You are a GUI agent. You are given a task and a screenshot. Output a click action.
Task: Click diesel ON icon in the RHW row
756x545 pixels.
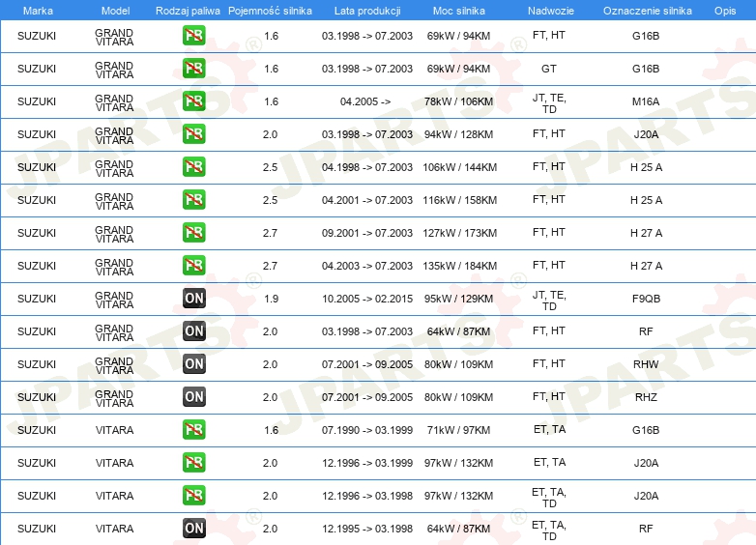193,363
